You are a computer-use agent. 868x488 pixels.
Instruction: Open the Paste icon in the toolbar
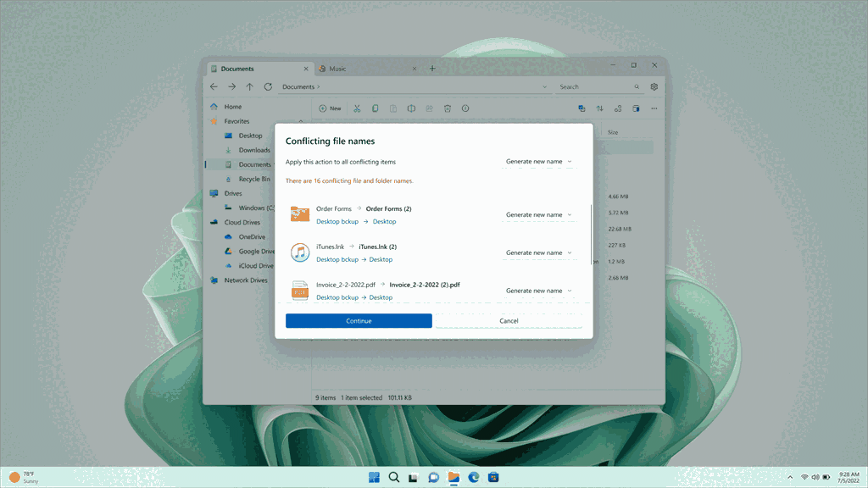pos(392,108)
